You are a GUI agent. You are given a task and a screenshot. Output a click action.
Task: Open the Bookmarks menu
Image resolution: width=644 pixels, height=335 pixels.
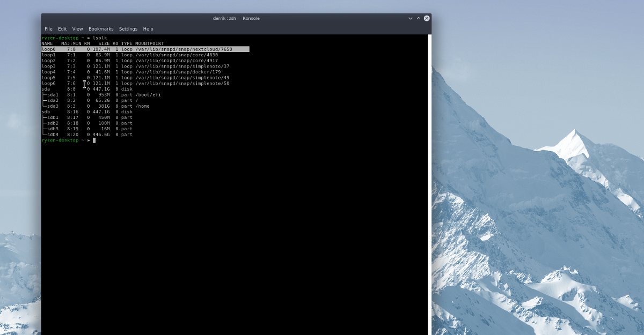point(101,29)
